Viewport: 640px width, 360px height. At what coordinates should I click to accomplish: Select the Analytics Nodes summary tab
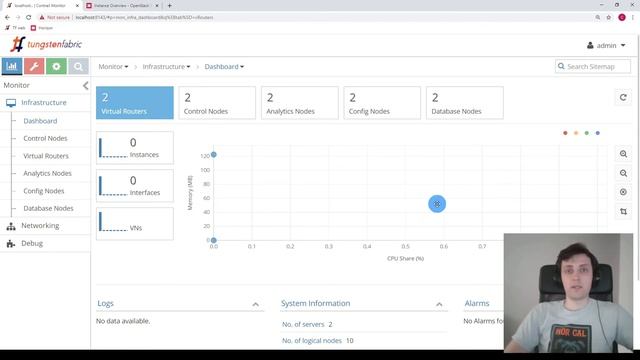click(300, 103)
